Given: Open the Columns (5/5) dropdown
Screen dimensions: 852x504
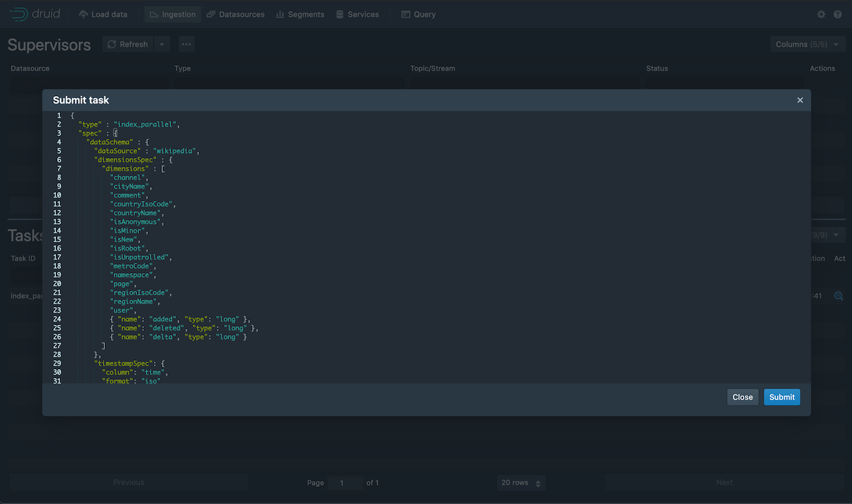Looking at the screenshot, I should (x=807, y=44).
